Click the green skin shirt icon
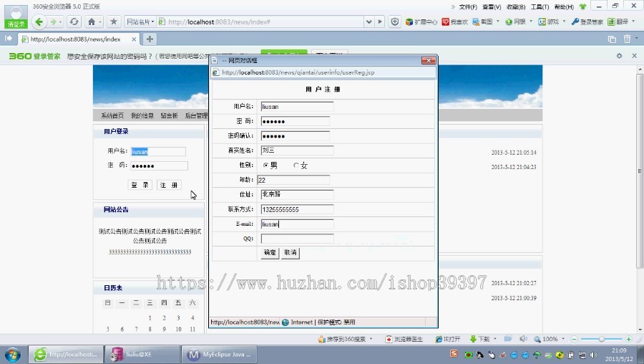 click(x=582, y=6)
